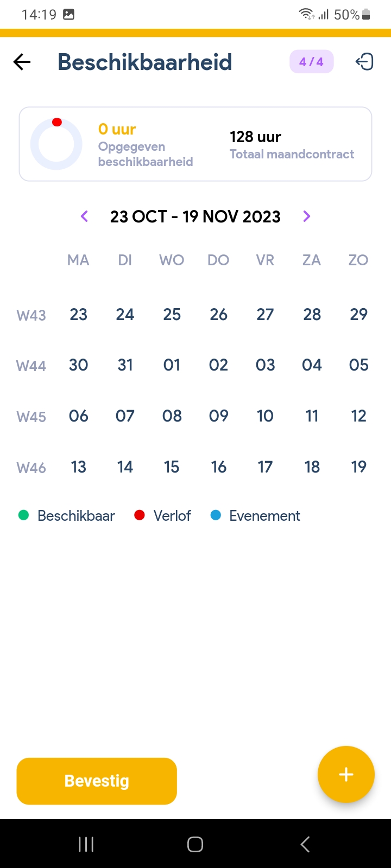Tap the blue Evenement legend dot
Screen dimensions: 391x868
point(216,515)
